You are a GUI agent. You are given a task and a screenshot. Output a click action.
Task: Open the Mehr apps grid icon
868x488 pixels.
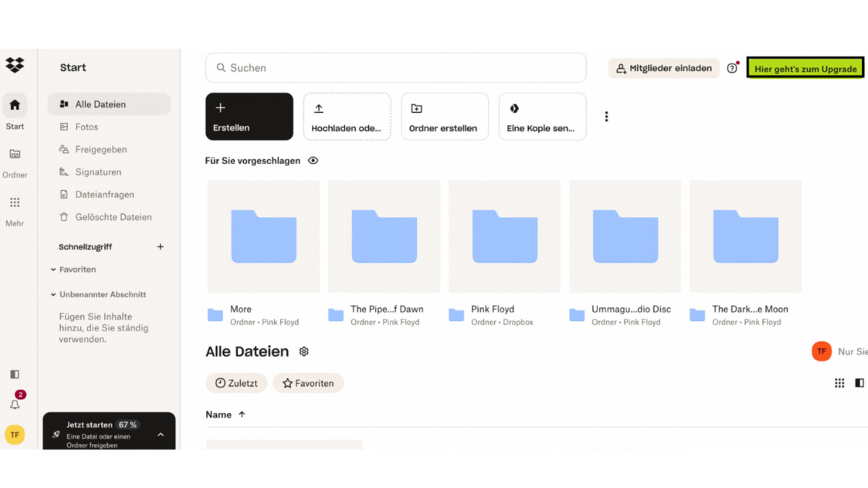[x=14, y=202]
